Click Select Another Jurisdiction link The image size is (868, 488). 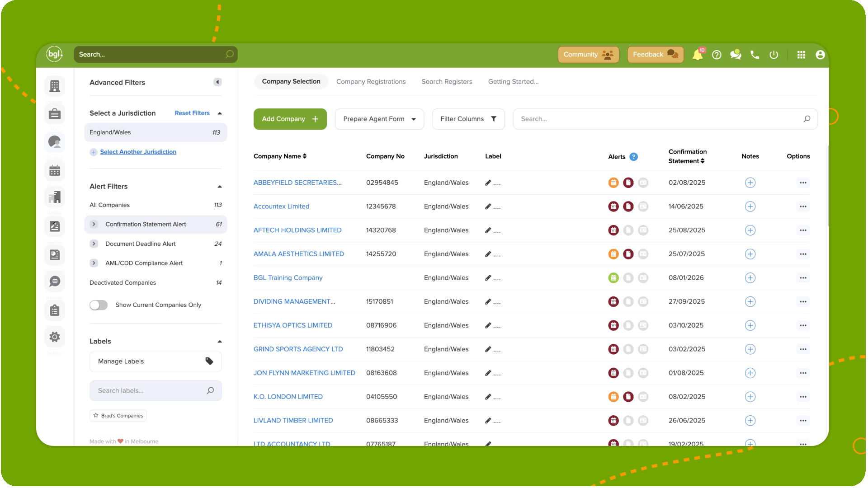tap(138, 152)
